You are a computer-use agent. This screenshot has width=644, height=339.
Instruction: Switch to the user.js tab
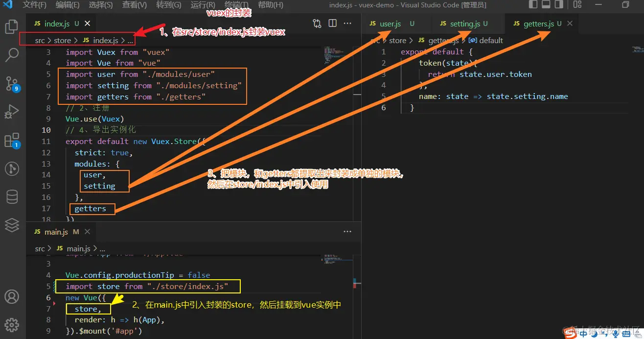coord(395,24)
